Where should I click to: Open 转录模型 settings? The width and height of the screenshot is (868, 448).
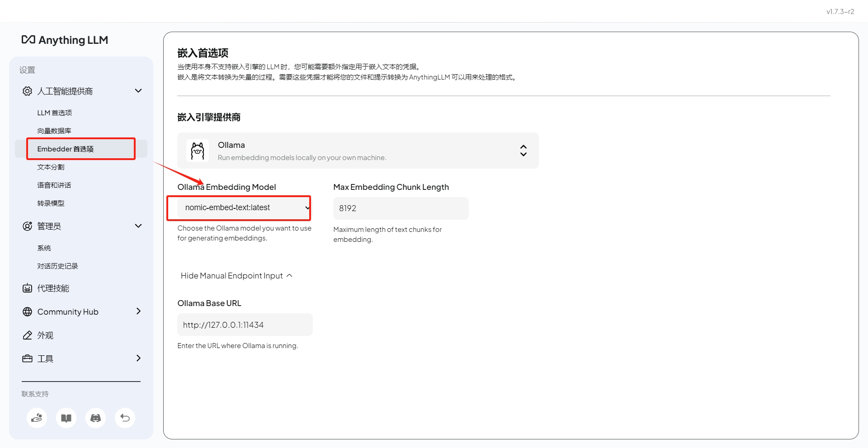(51, 203)
